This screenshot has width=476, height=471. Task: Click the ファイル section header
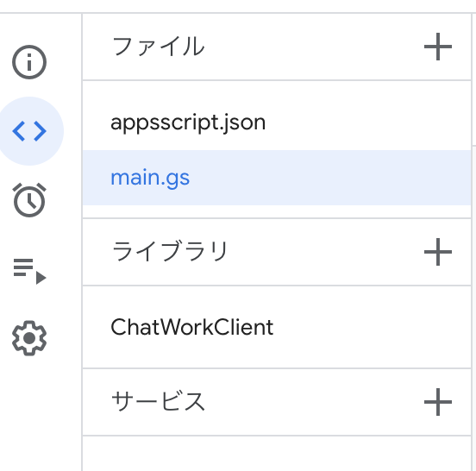pyautogui.click(x=158, y=47)
